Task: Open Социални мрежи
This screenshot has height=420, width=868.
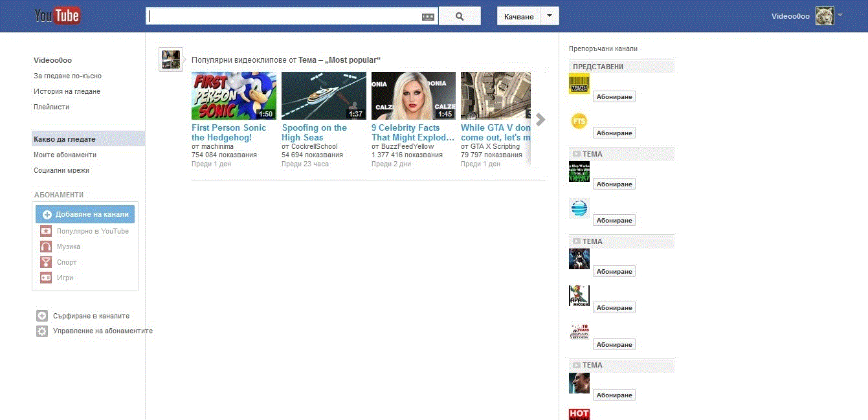Action: [61, 170]
